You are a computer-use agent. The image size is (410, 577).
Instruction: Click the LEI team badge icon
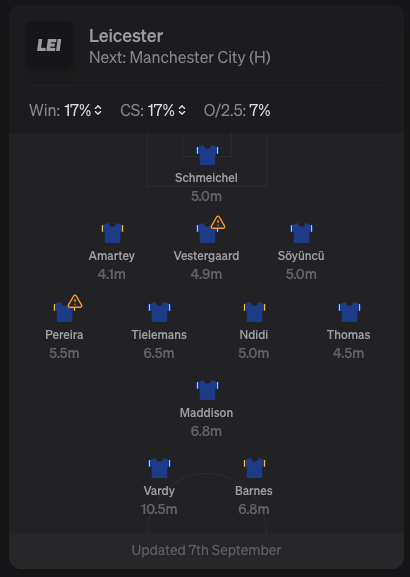pos(49,45)
